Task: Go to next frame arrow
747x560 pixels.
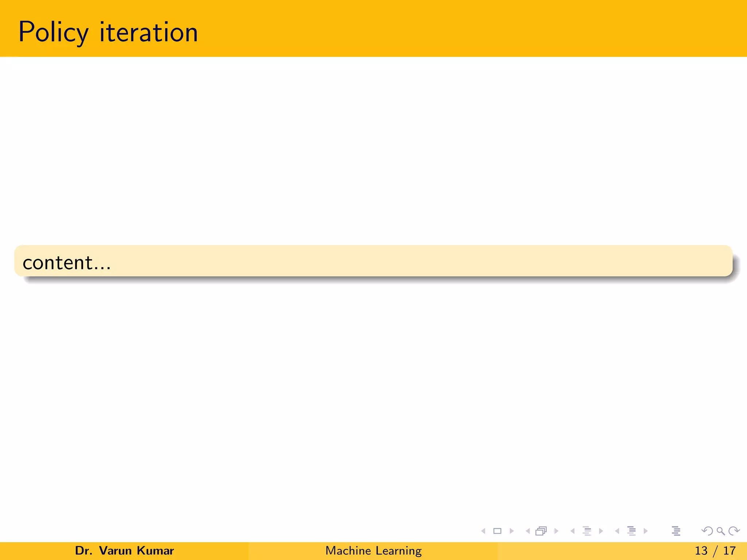Action: tap(556, 531)
